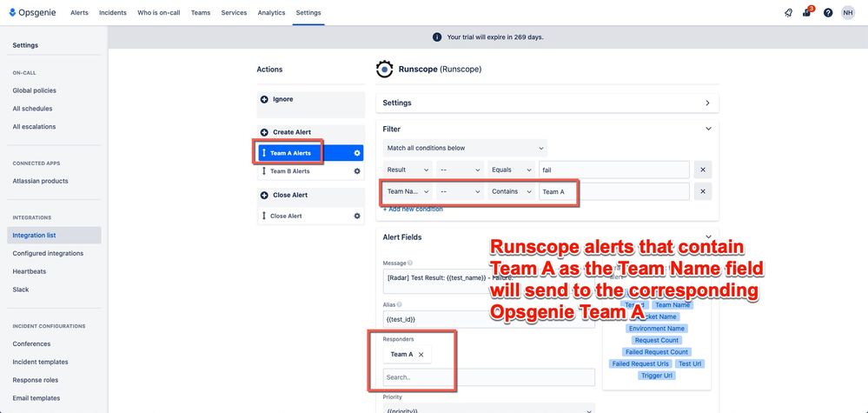Click the Team A value input field
Image resolution: width=868 pixels, height=413 pixels.
[x=614, y=191]
